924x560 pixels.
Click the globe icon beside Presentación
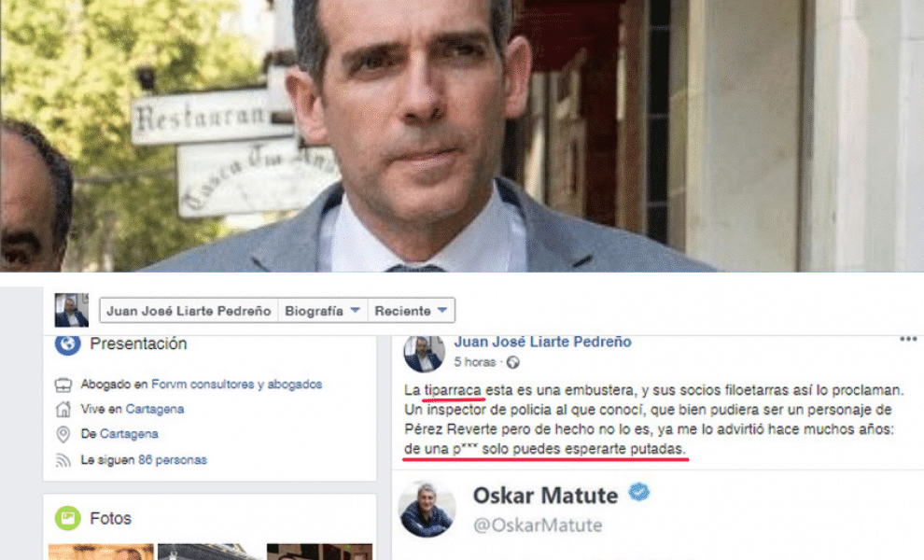click(68, 344)
